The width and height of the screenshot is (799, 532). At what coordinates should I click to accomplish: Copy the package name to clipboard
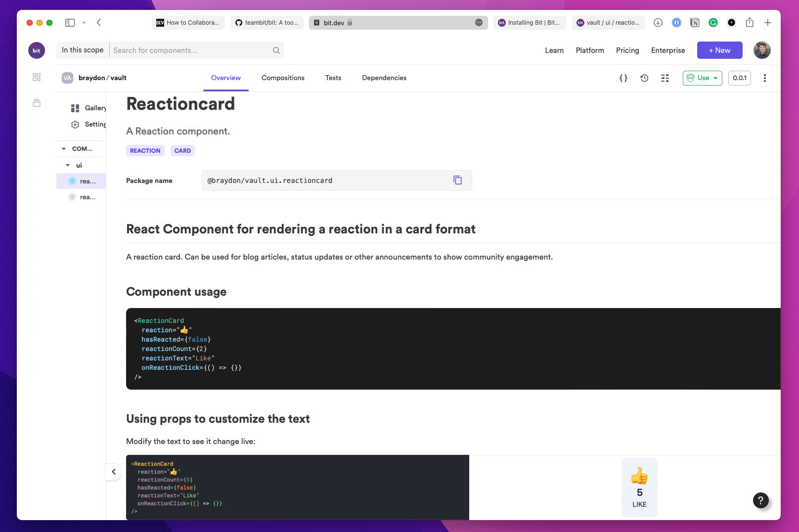[458, 180]
